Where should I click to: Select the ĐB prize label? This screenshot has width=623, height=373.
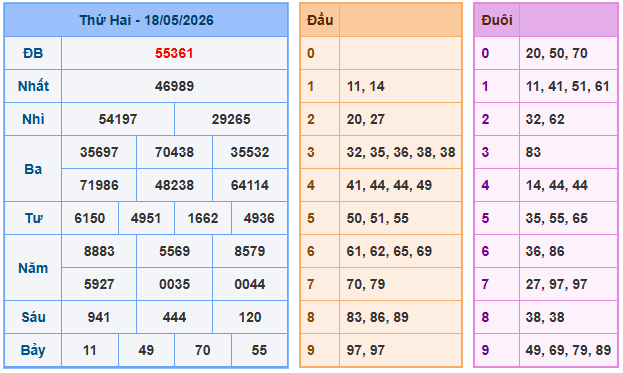pos(33,53)
